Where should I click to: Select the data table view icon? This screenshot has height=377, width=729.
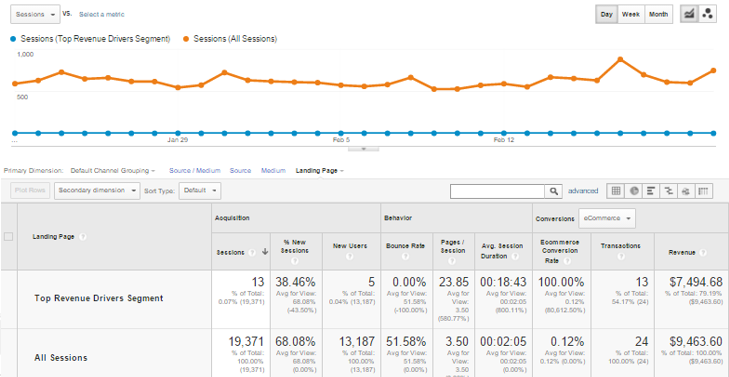(x=616, y=191)
